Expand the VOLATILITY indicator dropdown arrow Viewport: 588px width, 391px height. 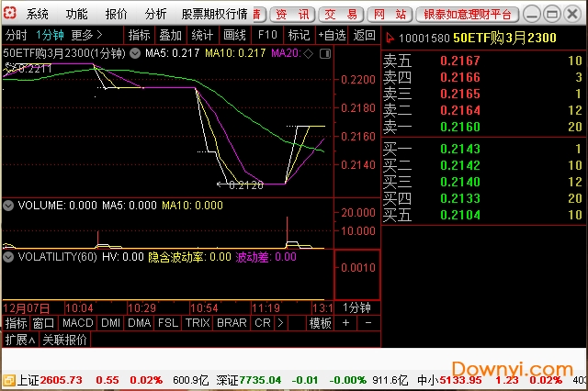[x=8, y=257]
